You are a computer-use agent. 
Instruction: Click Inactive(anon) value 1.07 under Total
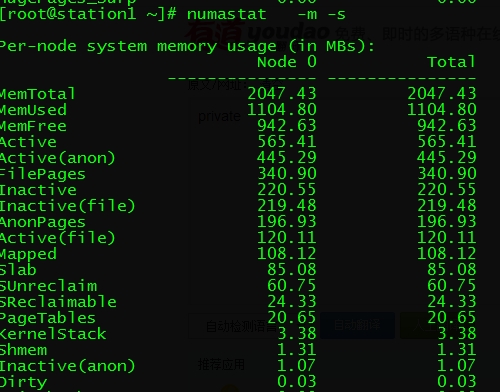click(x=457, y=366)
